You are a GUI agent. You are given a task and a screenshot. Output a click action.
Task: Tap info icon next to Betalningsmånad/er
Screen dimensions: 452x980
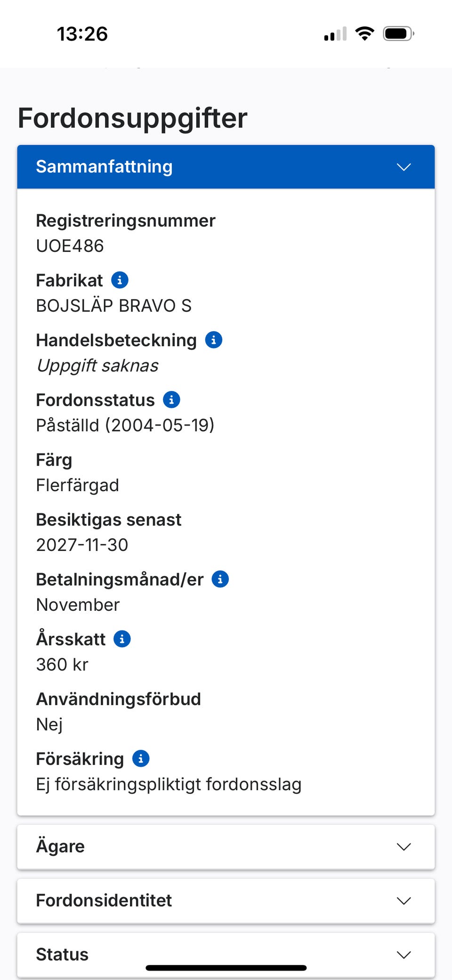click(x=220, y=579)
